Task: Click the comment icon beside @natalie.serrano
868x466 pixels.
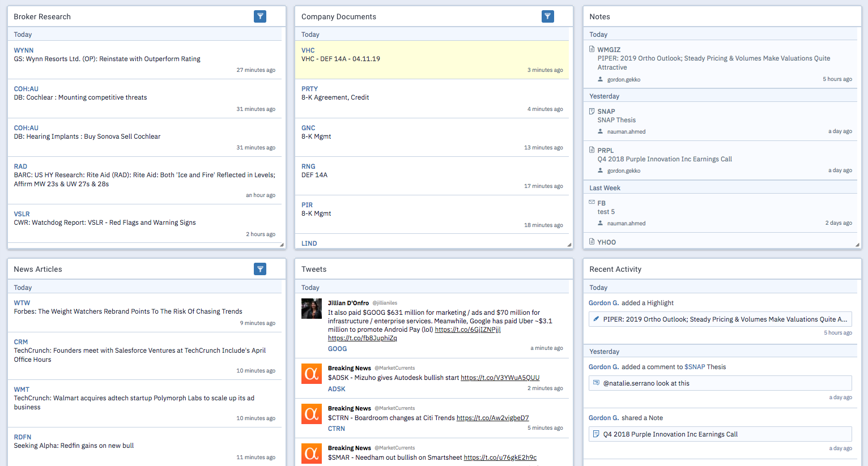Action: 596,383
